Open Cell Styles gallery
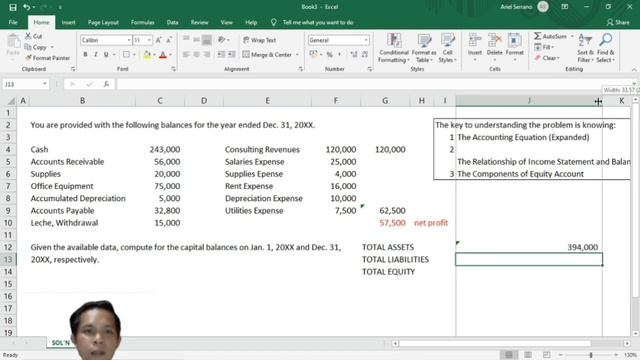The image size is (640, 360). [447, 48]
